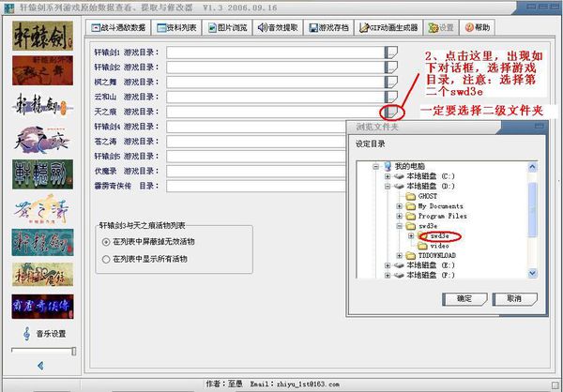Click 取消 in browse folder dialog
Image resolution: width=563 pixels, height=392 pixels.
pos(514,298)
